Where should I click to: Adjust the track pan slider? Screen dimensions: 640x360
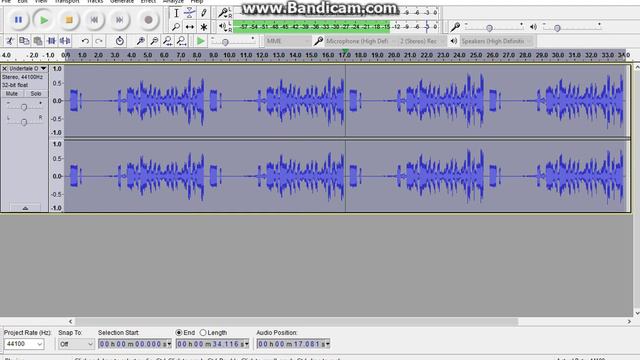tap(24, 122)
